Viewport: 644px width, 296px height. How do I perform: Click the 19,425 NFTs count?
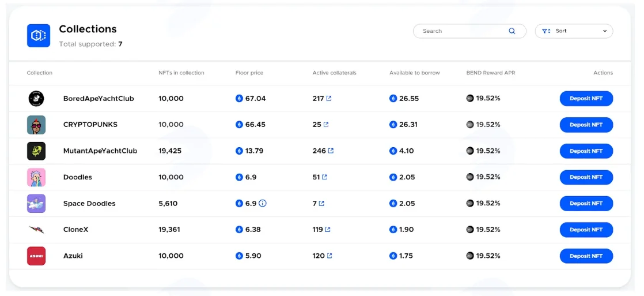(x=170, y=151)
